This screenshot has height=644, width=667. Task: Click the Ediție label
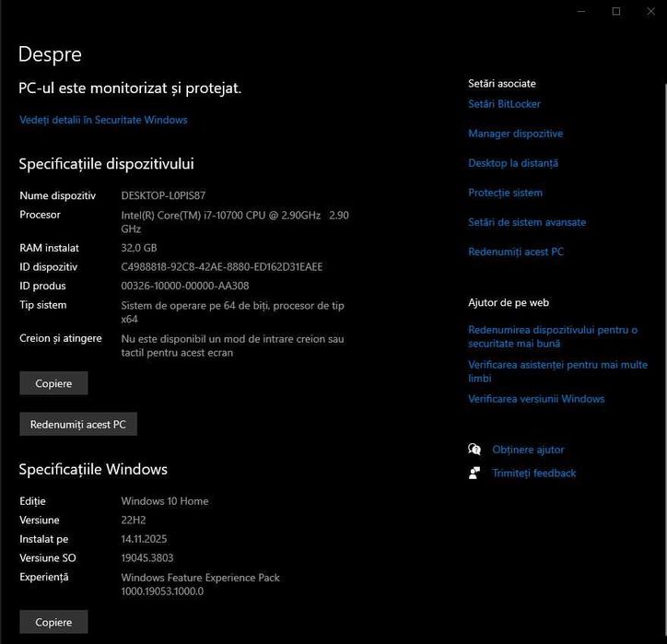[x=32, y=501]
